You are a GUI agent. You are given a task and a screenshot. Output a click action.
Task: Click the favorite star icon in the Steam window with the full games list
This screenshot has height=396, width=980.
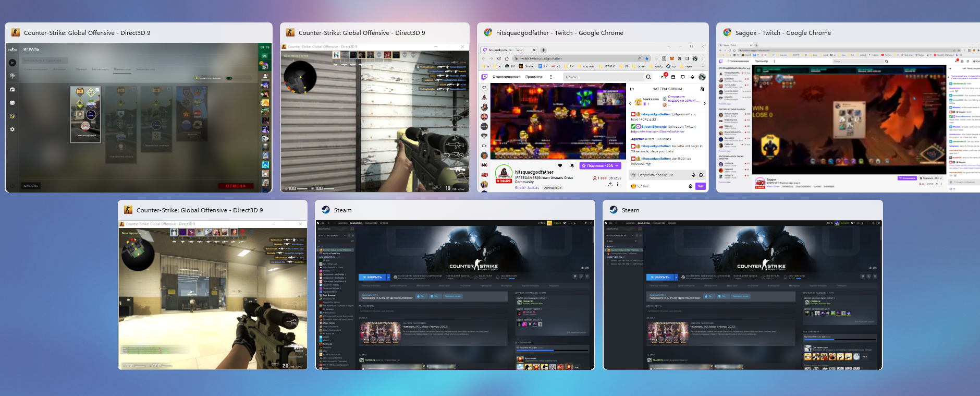tap(587, 277)
